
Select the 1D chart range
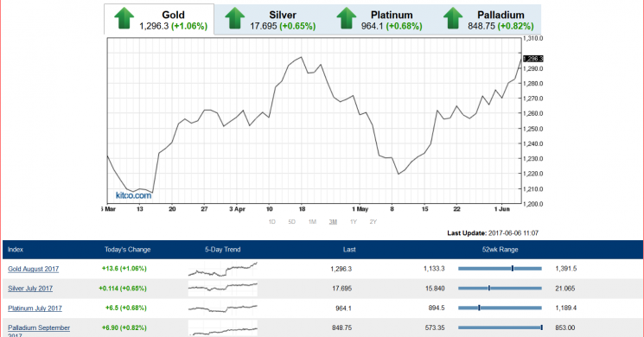tap(272, 222)
